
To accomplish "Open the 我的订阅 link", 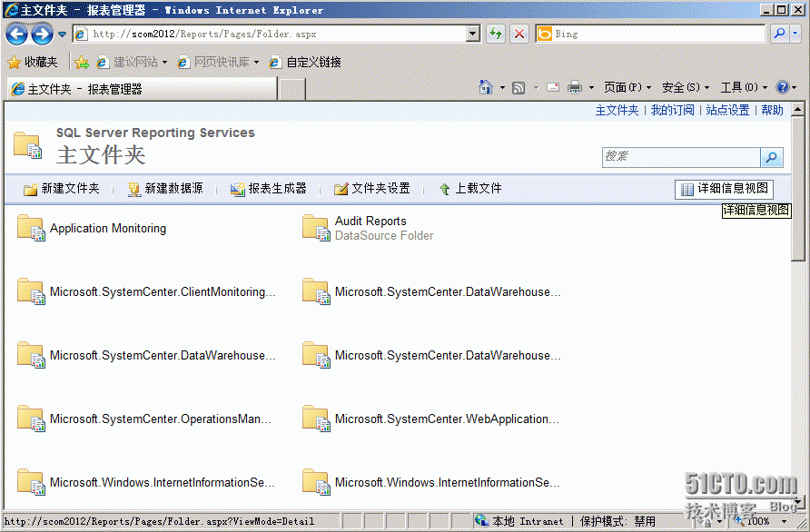I will [673, 110].
